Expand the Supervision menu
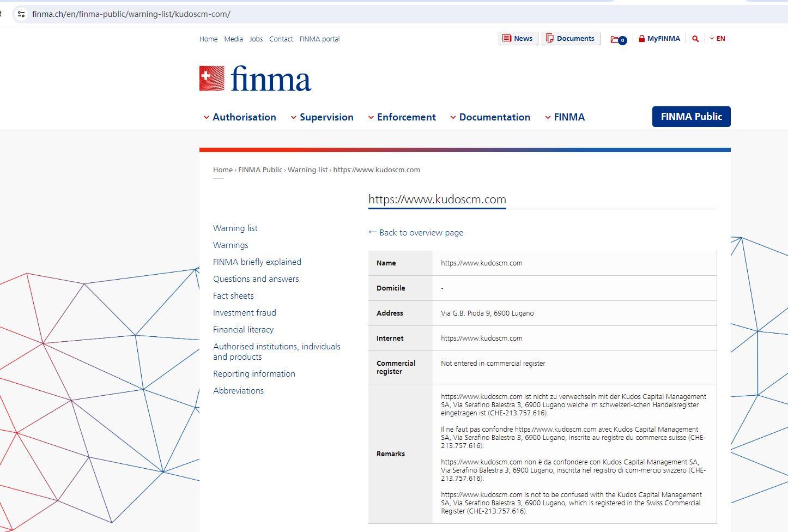This screenshot has height=532, width=788. tap(322, 117)
